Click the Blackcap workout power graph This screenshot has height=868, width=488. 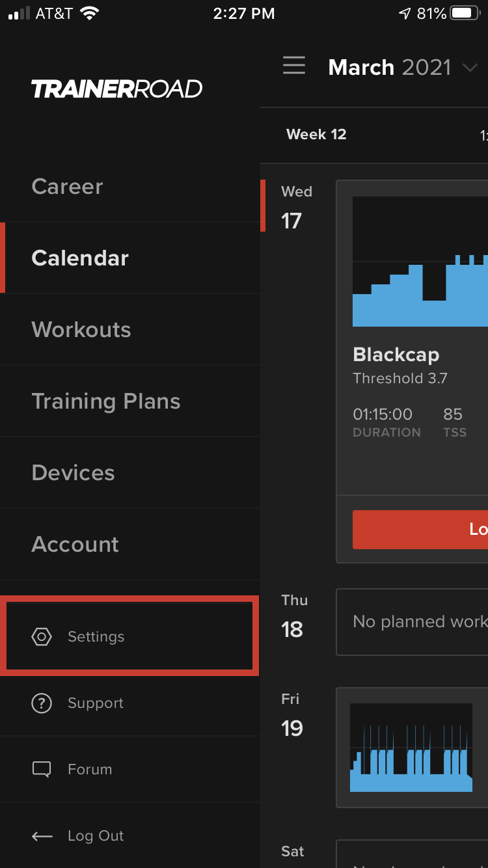pyautogui.click(x=420, y=262)
